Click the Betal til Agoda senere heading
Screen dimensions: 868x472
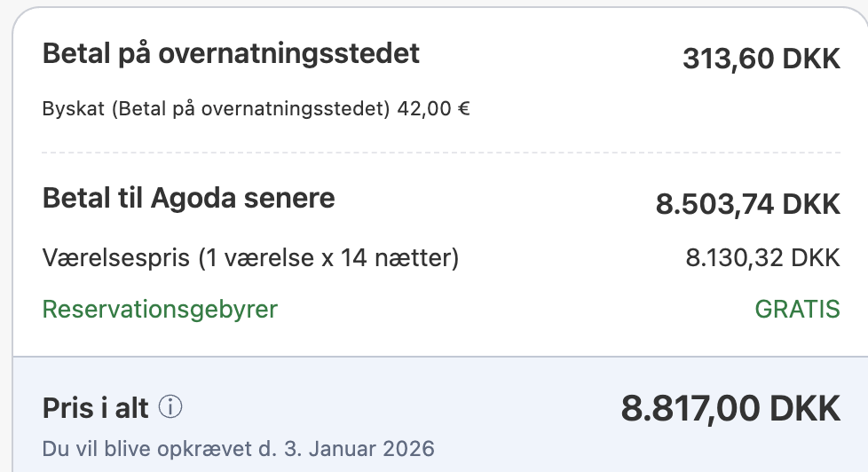pyautogui.click(x=188, y=198)
